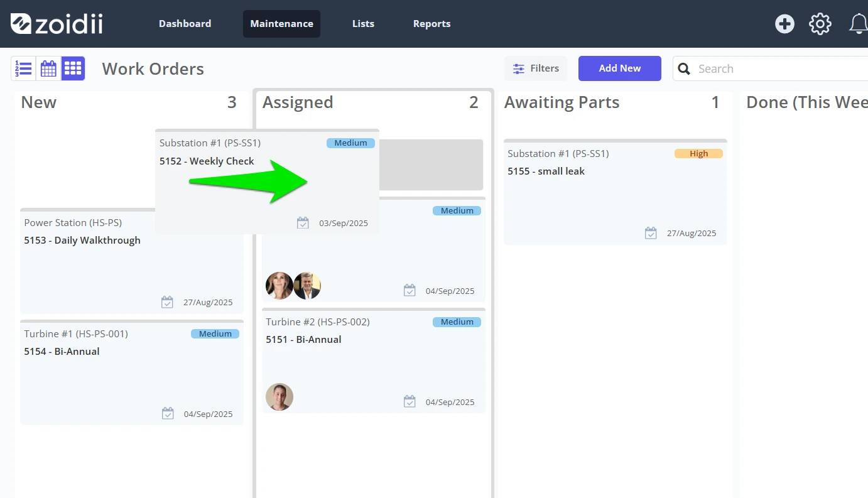868x498 pixels.
Task: Click calendar icon on Daily Walkthrough card
Action: (167, 302)
